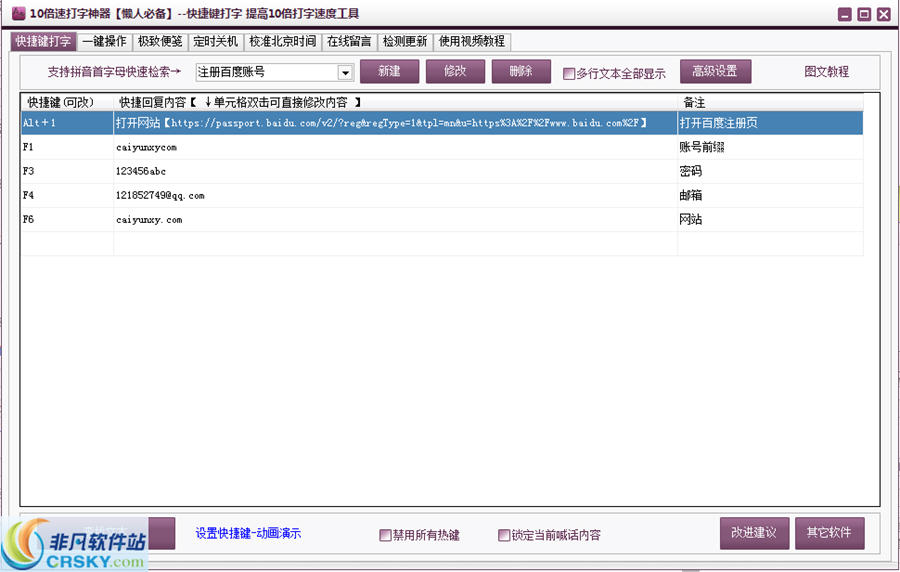
Task: Check 禁用所有热键 checkbox
Action: click(385, 535)
